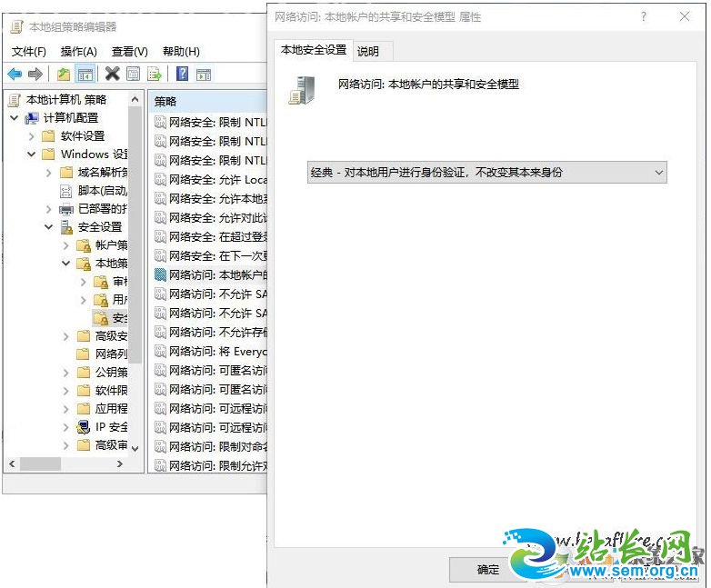Select policy 网络安全: 允许本地系
Image resolution: width=711 pixels, height=588 pixels.
[x=211, y=198]
